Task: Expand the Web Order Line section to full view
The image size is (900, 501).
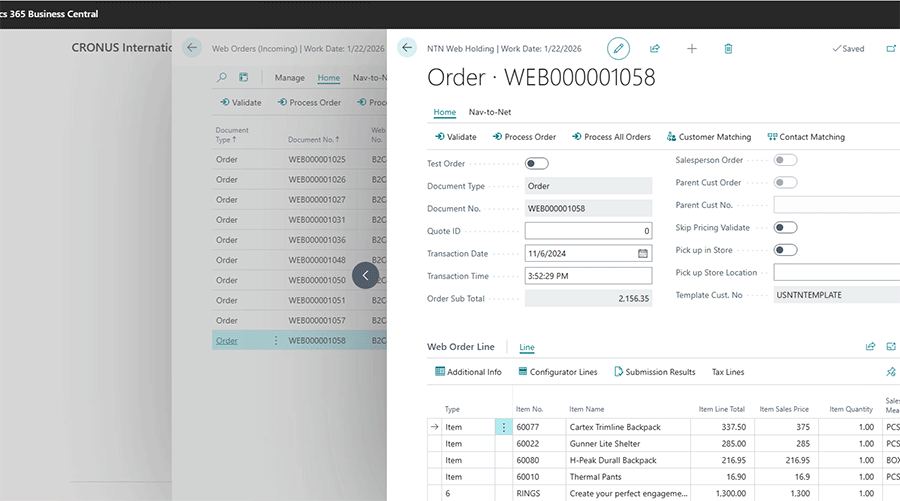Action: [891, 347]
